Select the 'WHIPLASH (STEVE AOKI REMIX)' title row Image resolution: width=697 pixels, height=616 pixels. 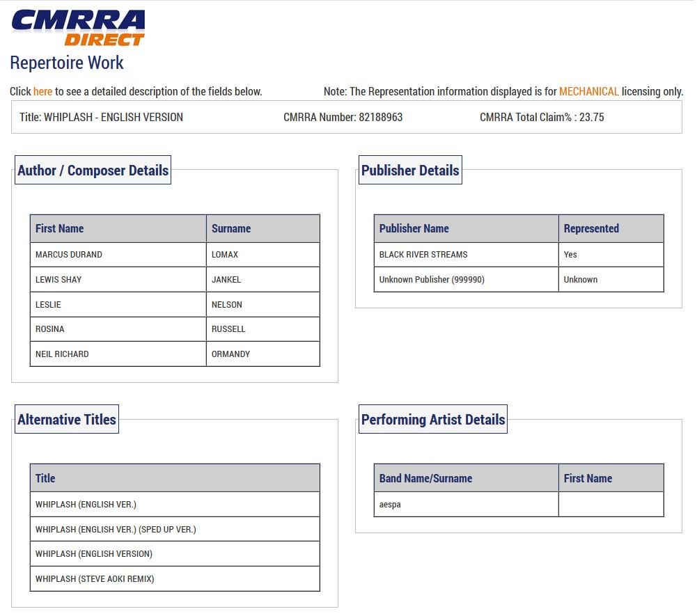pos(175,578)
